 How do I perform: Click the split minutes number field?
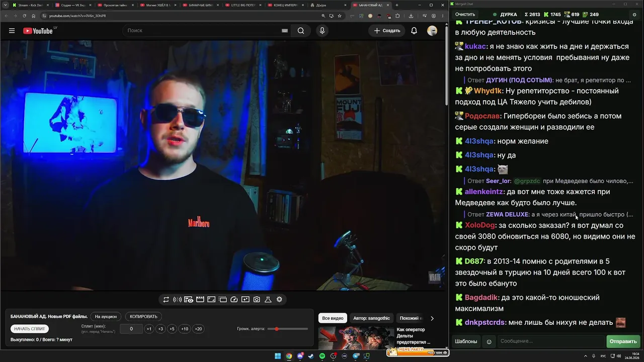click(131, 329)
